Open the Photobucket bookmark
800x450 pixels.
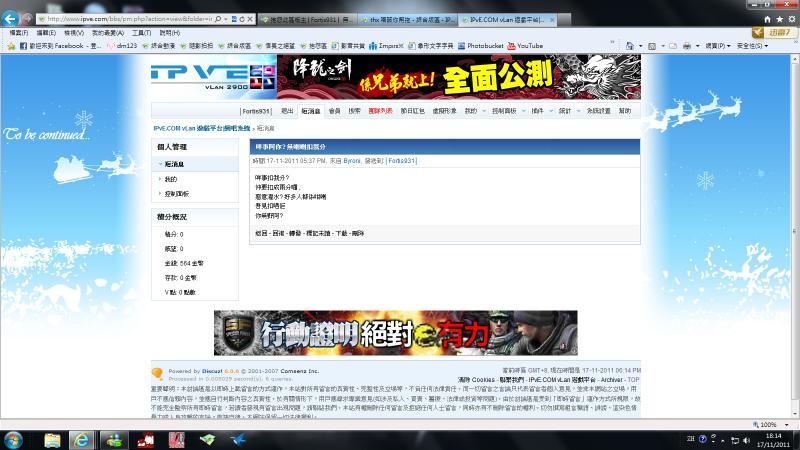[x=480, y=46]
